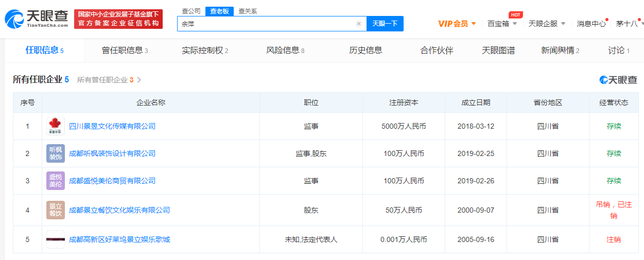The image size is (644, 260).
Task: Expand 所有曾任职企业 chevron arrow
Action: [139, 80]
